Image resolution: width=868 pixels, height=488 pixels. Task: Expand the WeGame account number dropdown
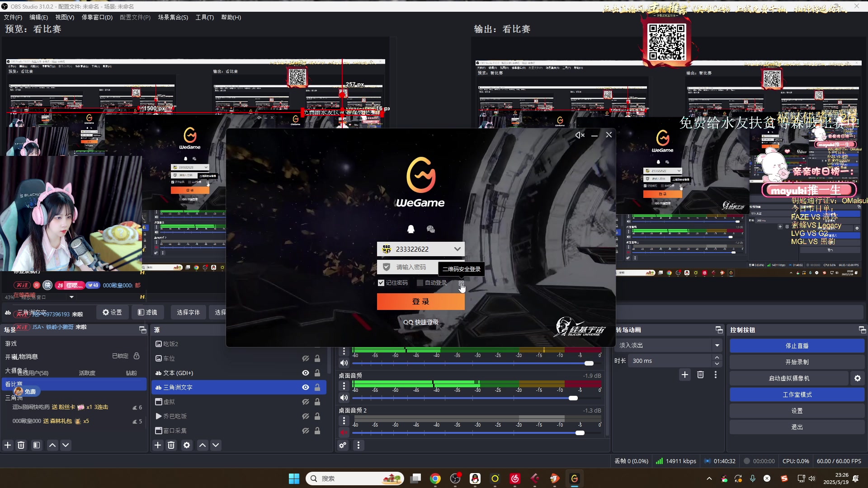(x=457, y=249)
